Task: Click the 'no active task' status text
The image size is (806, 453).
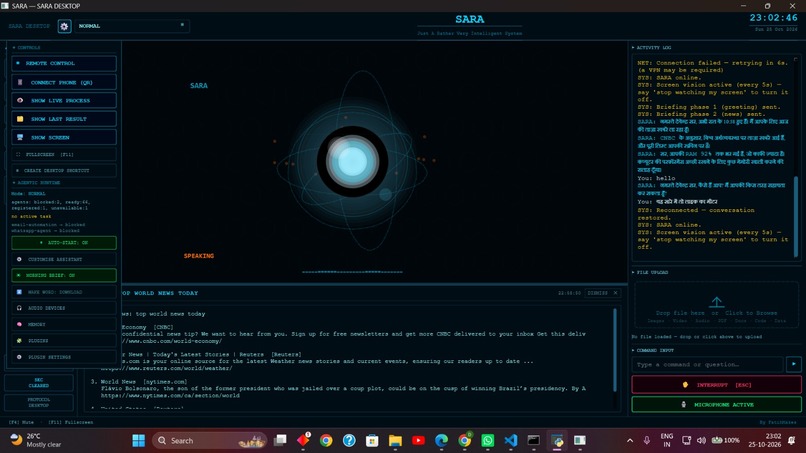Action: tap(31, 216)
